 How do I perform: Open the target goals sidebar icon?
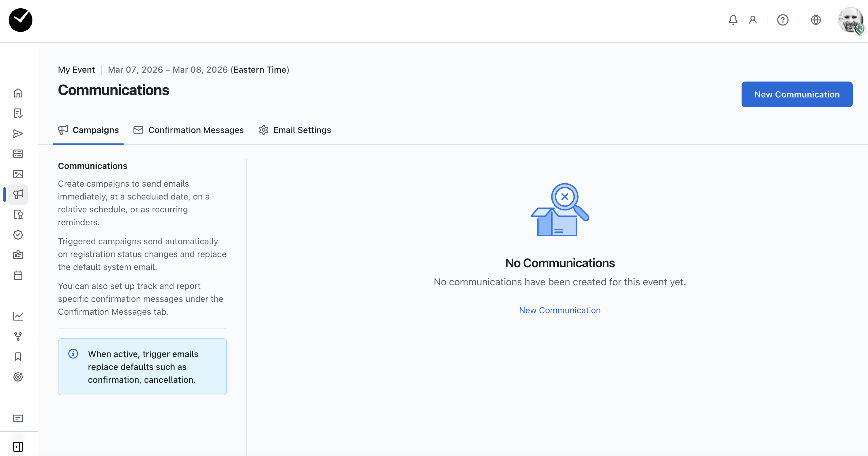tap(18, 377)
